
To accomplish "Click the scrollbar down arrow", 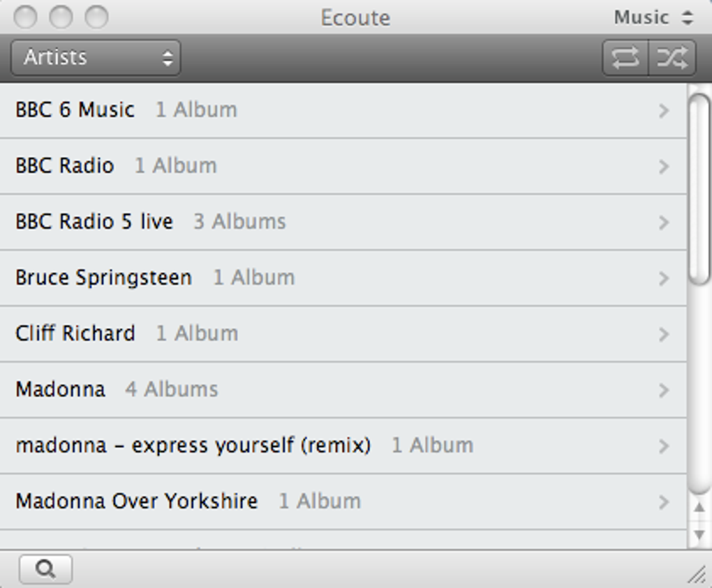I will (699, 535).
